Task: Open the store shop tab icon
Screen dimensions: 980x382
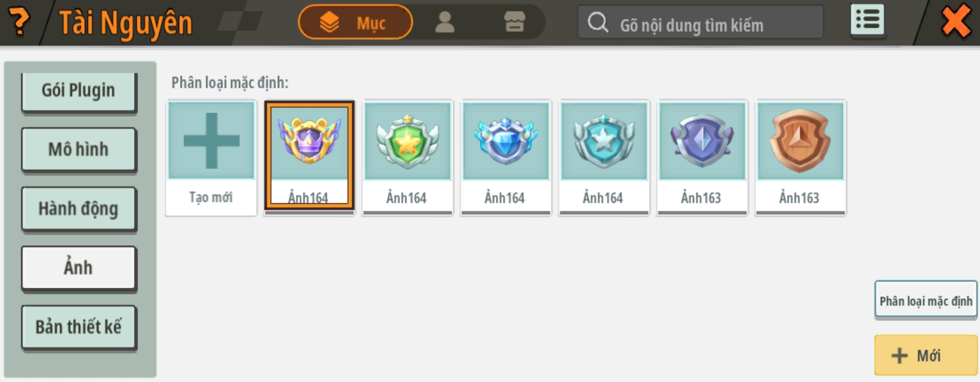Action: pyautogui.click(x=514, y=22)
